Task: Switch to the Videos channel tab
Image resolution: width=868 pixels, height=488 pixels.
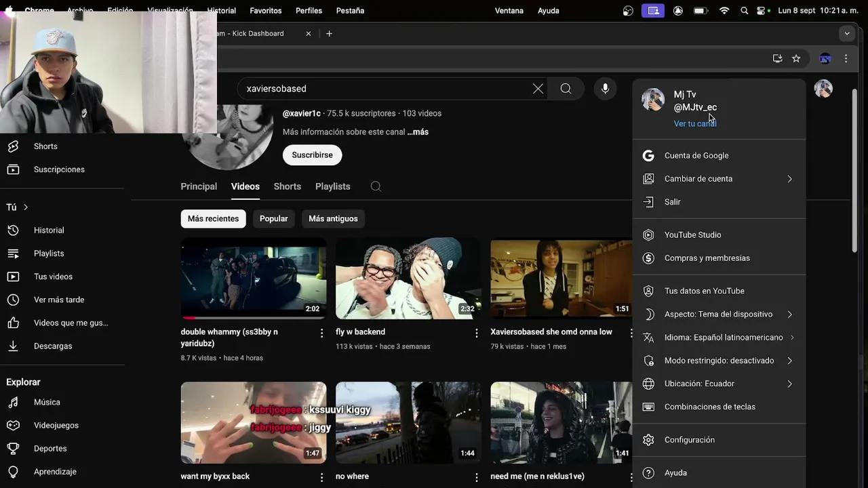Action: pos(245,186)
